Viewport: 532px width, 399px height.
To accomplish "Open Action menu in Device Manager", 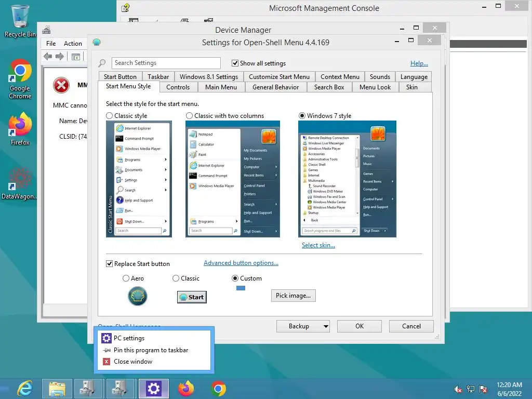I will click(73, 44).
